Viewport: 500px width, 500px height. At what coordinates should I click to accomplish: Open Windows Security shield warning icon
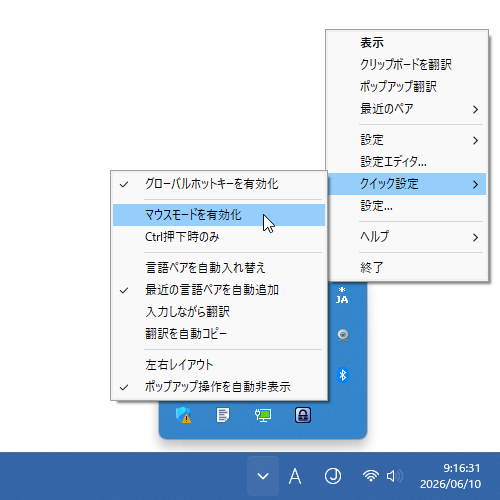click(183, 415)
